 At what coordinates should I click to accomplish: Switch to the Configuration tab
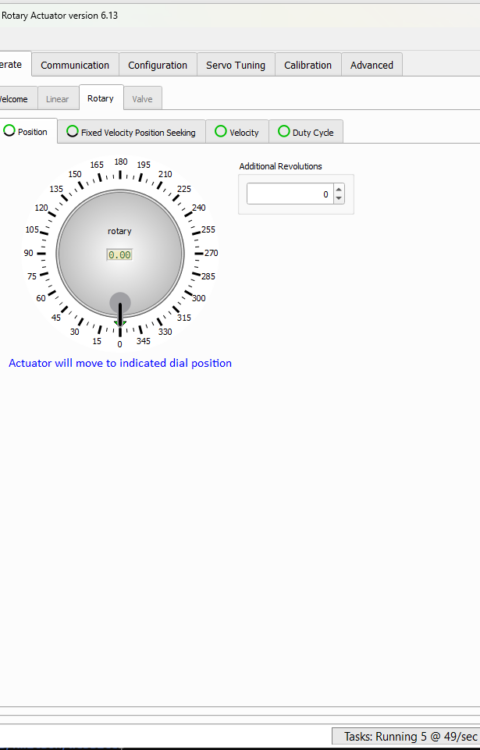coord(158,65)
